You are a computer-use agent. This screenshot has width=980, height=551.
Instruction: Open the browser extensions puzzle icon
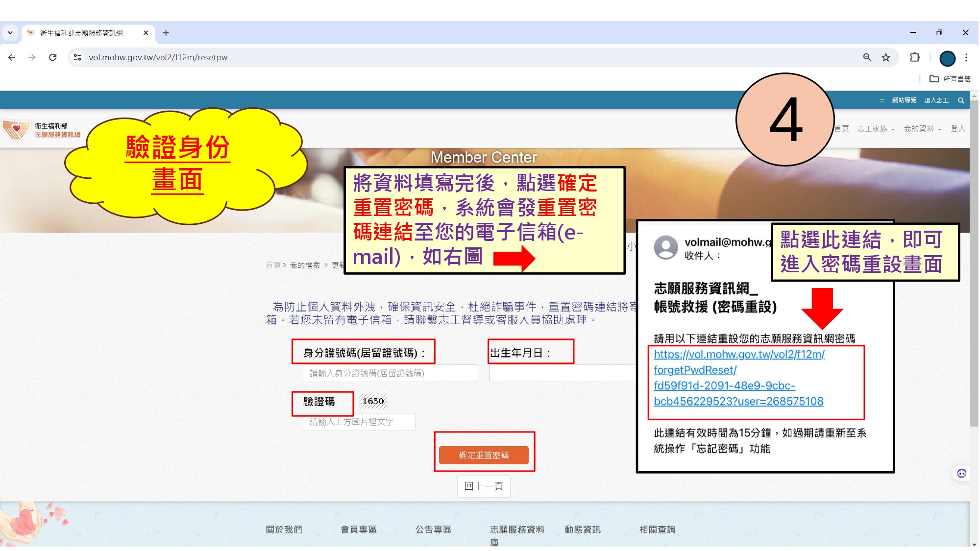pyautogui.click(x=914, y=57)
